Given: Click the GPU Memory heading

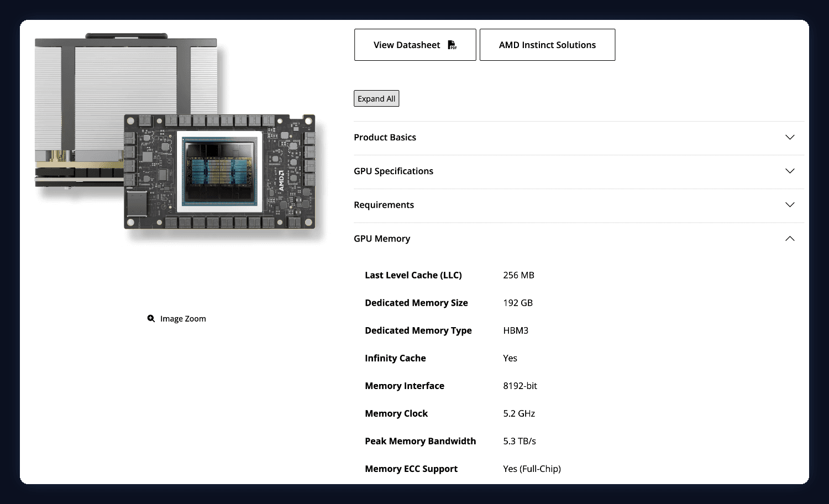Looking at the screenshot, I should (382, 238).
